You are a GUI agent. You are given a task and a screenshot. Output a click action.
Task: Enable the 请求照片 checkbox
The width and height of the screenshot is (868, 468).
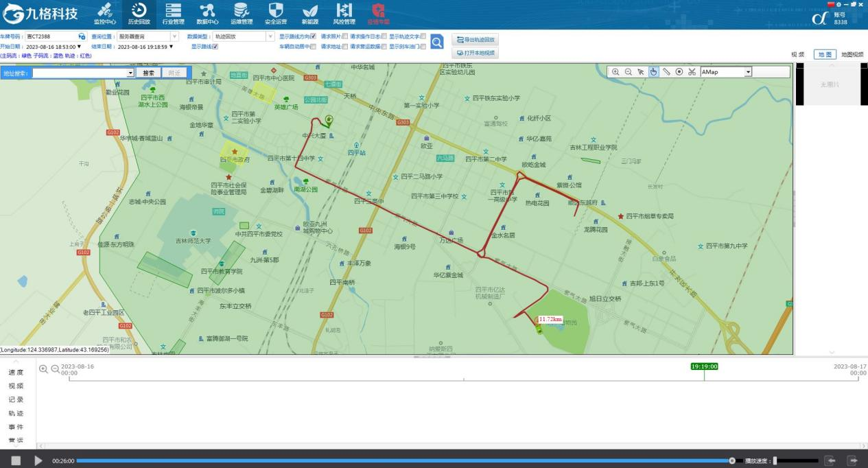[x=344, y=36]
